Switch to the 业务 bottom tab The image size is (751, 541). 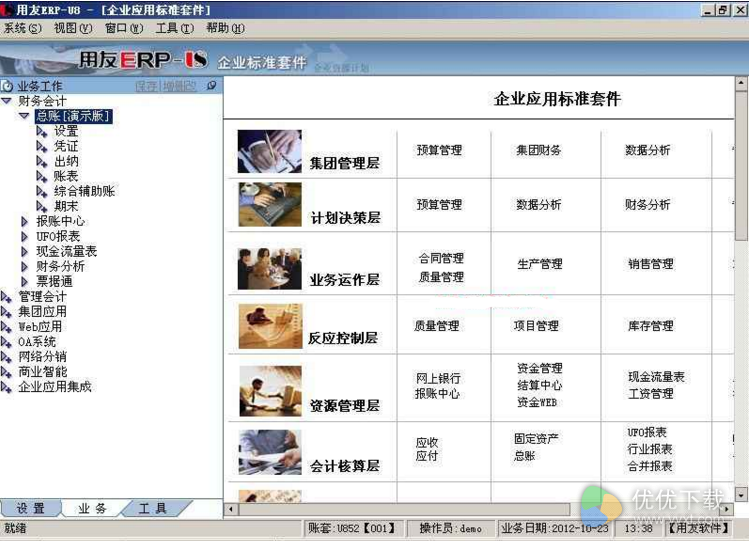(x=92, y=508)
